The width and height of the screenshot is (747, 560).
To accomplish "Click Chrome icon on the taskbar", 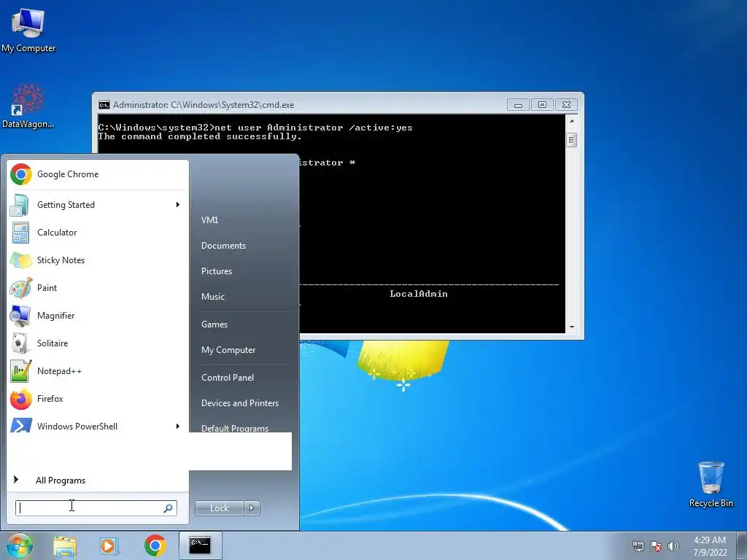I will tap(155, 545).
